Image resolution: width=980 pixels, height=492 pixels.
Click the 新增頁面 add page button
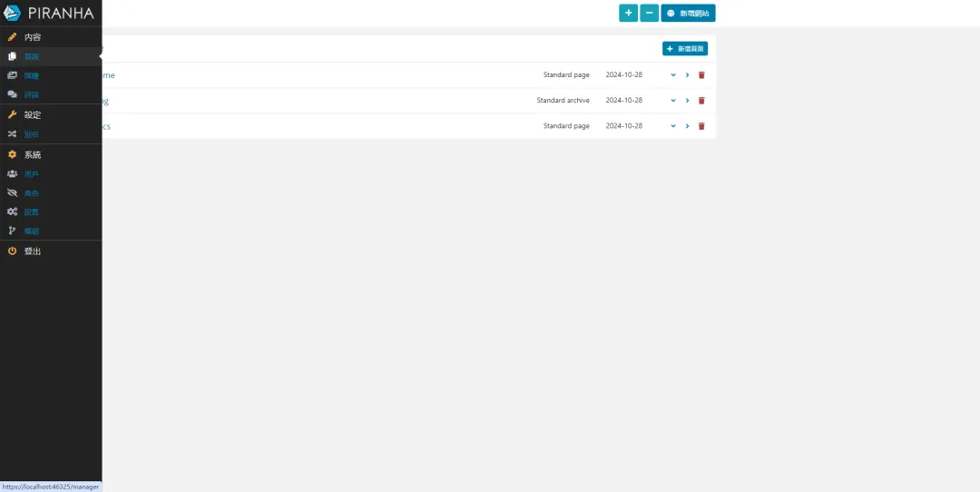tap(685, 48)
